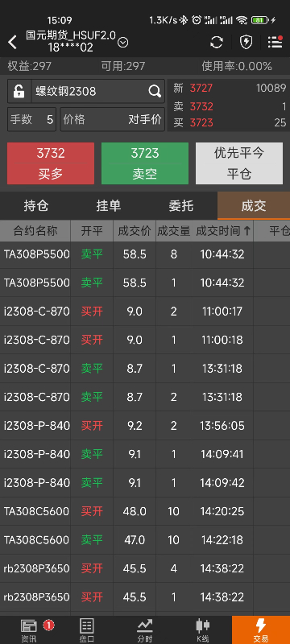The image size is (290, 644).
Task: Select the i2308-P-840 买开 row at 13:56:05
Action: pyautogui.click(x=145, y=426)
